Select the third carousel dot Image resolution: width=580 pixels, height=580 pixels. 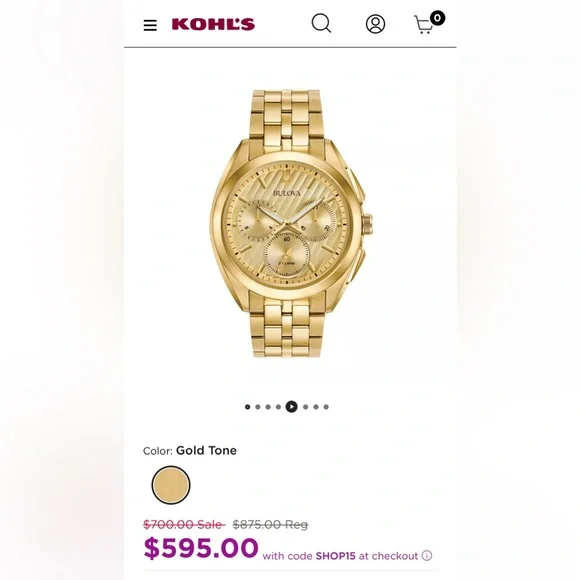[x=268, y=407]
